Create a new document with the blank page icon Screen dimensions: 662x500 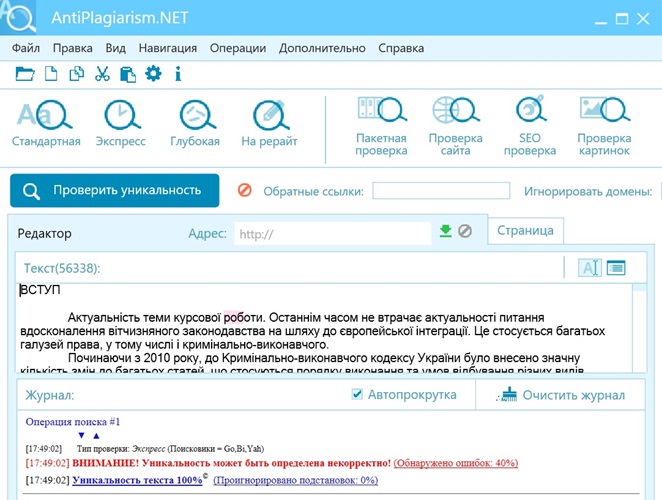[x=51, y=74]
